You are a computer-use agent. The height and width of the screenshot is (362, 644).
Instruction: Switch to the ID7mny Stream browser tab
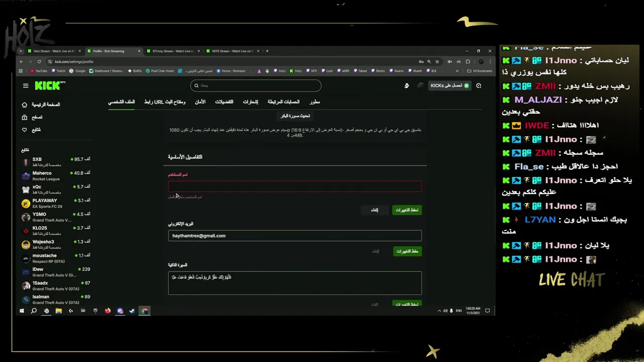173,51
